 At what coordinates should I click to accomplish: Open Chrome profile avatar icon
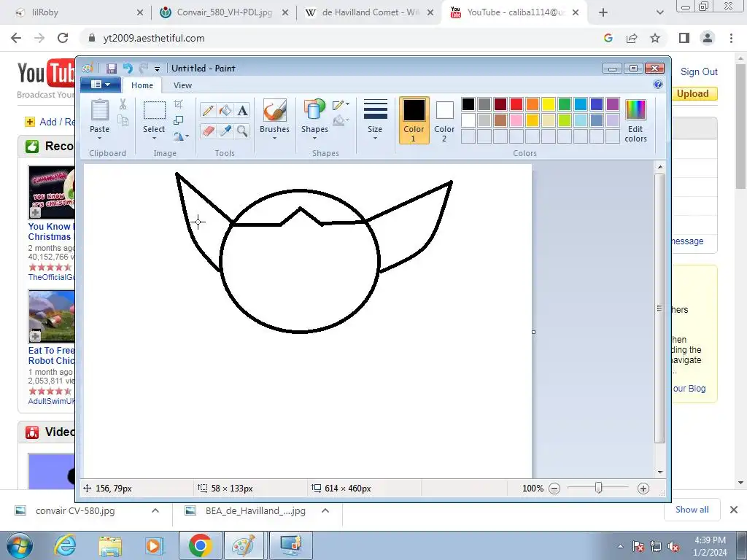coord(708,38)
